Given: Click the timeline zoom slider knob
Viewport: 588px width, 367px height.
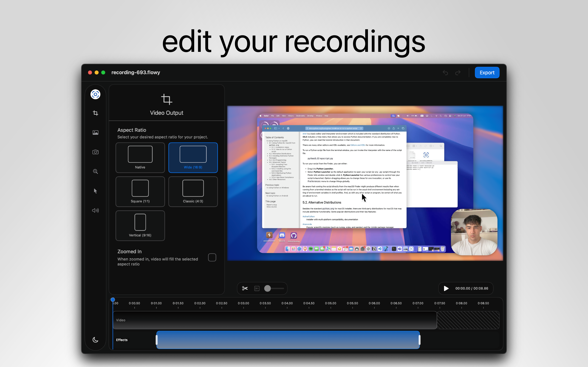Looking at the screenshot, I should (x=267, y=288).
